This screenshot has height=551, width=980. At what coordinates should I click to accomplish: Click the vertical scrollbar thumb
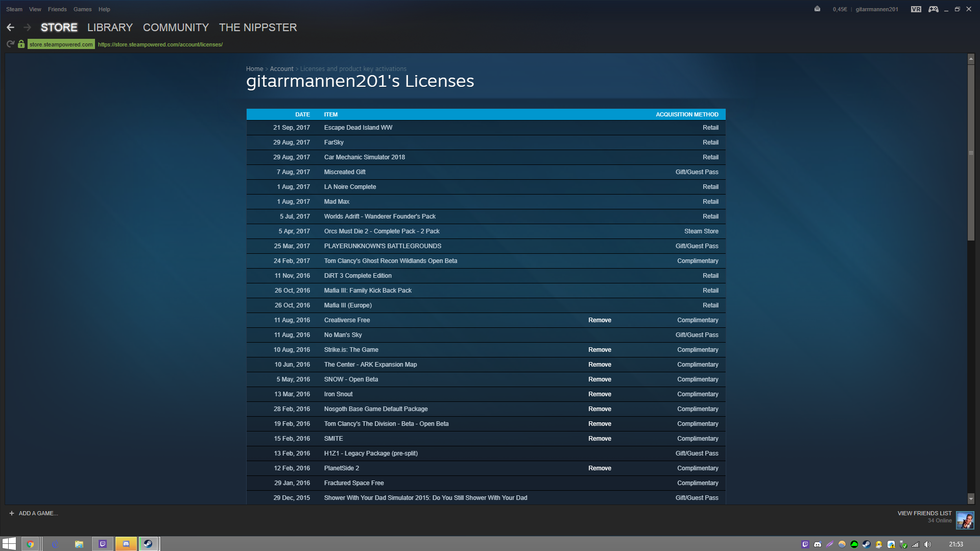point(971,152)
